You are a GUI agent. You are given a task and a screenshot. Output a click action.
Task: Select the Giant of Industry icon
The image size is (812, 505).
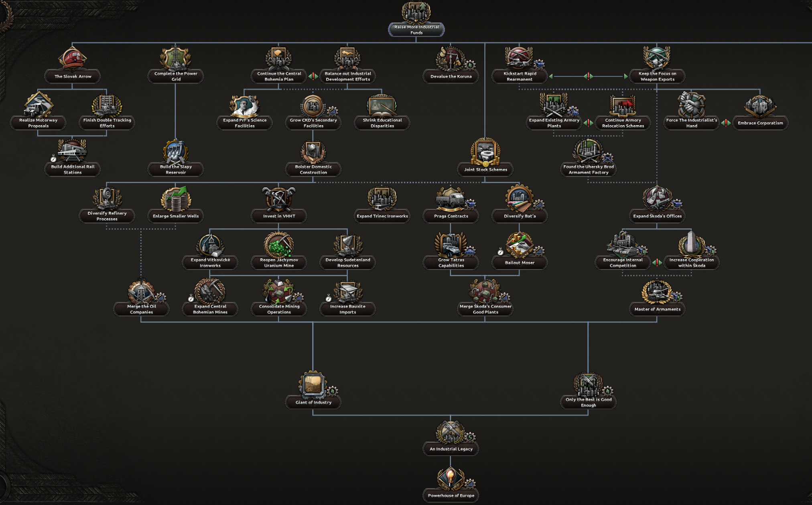(313, 384)
